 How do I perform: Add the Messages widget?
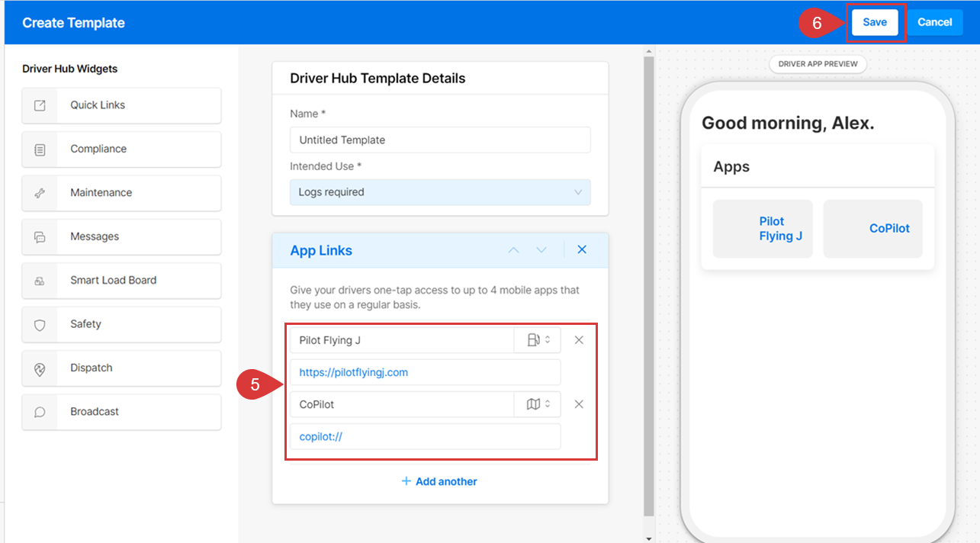click(x=121, y=237)
